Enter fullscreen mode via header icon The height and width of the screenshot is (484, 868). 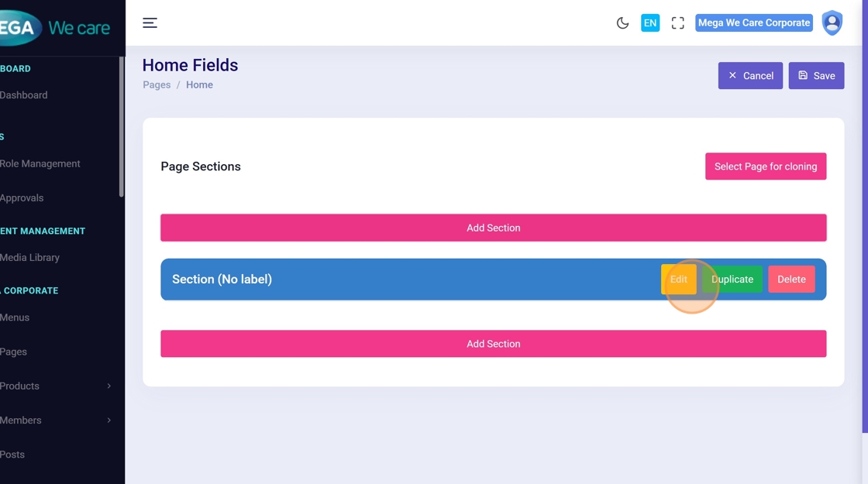(678, 23)
